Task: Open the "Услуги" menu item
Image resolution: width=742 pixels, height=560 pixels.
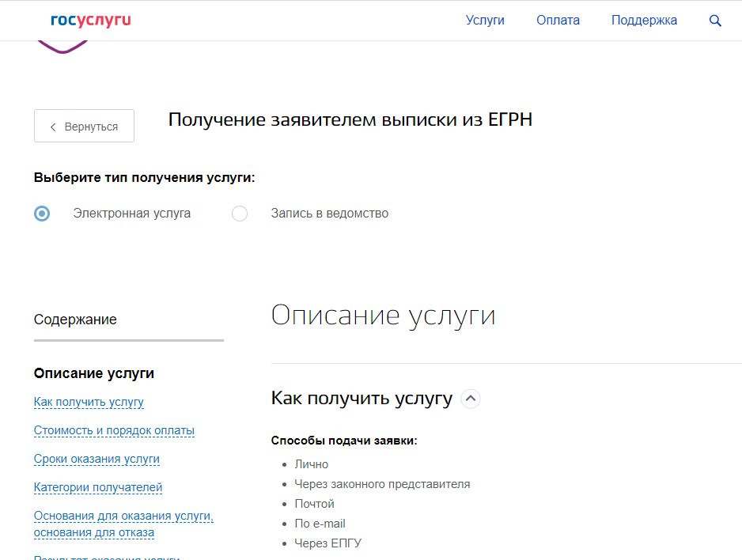Action: [x=485, y=21]
